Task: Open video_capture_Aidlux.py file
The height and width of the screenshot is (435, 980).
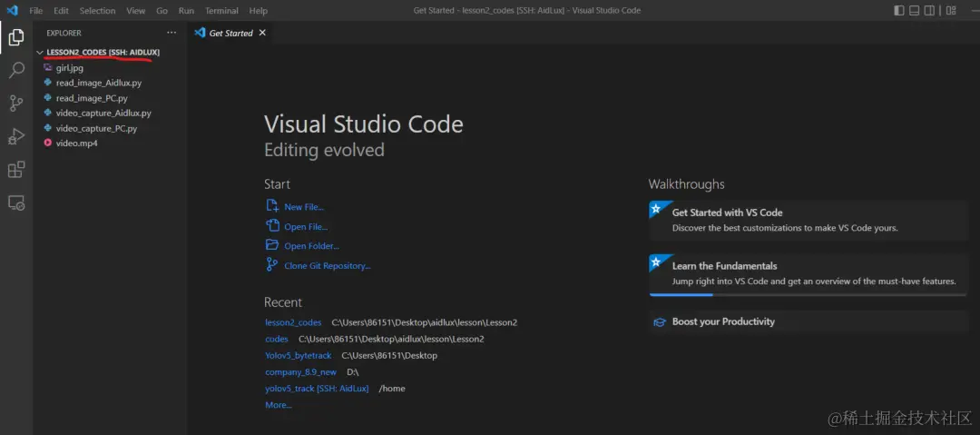Action: (103, 114)
